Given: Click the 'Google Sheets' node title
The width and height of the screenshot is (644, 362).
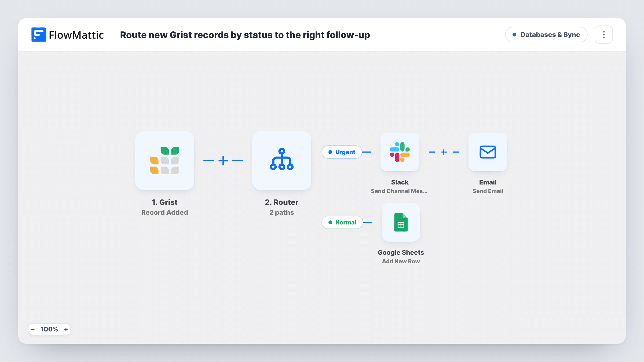Looking at the screenshot, I should pos(401,252).
